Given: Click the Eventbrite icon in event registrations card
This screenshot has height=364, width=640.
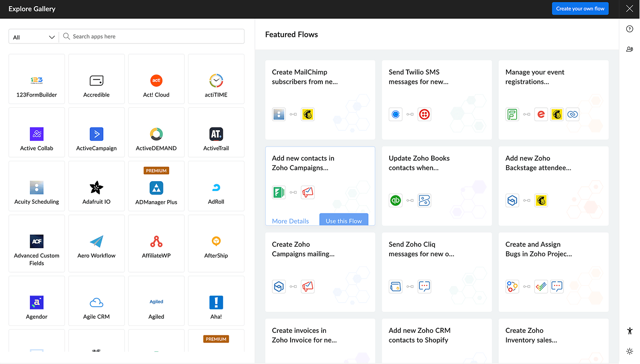Looking at the screenshot, I should click(x=541, y=114).
